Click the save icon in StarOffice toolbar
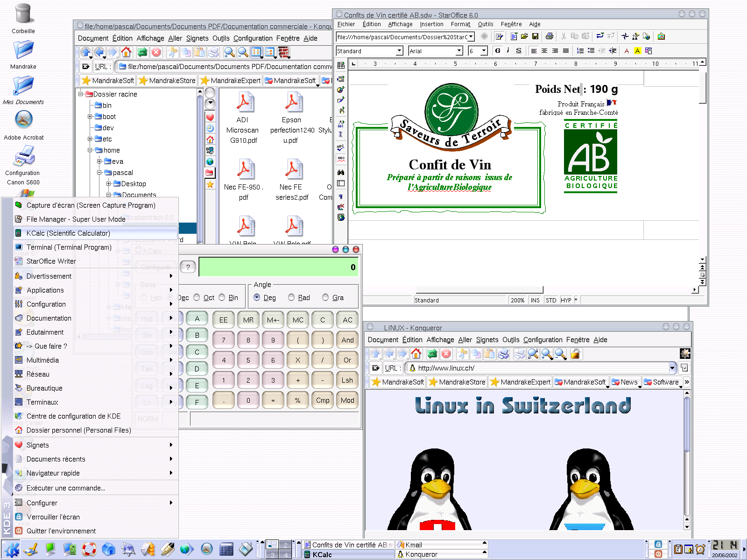This screenshot has width=747, height=560. (x=536, y=36)
